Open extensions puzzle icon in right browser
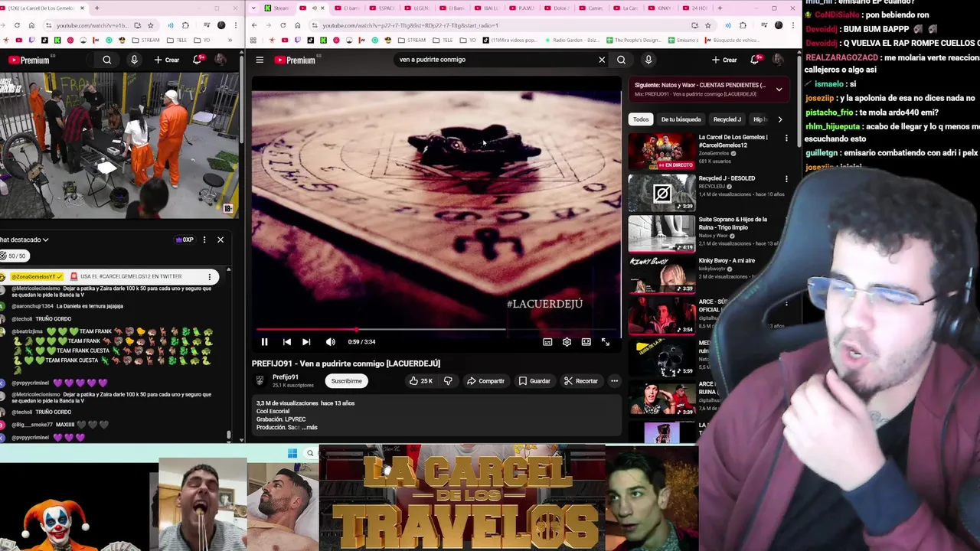 [x=742, y=25]
